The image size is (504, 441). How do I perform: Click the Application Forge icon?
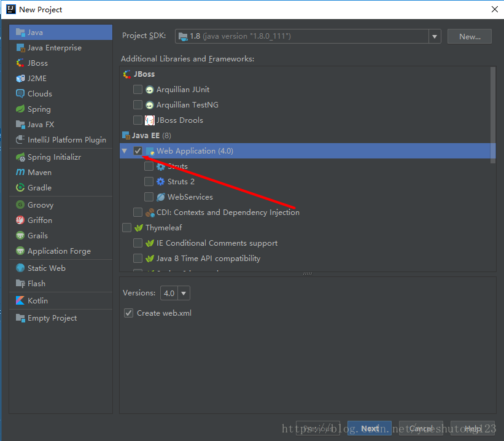pos(20,251)
